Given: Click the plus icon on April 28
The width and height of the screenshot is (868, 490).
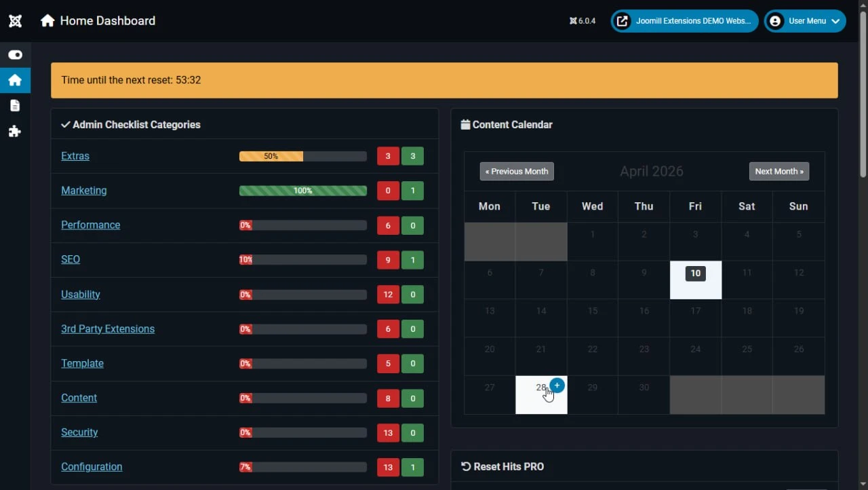Looking at the screenshot, I should pos(557,385).
